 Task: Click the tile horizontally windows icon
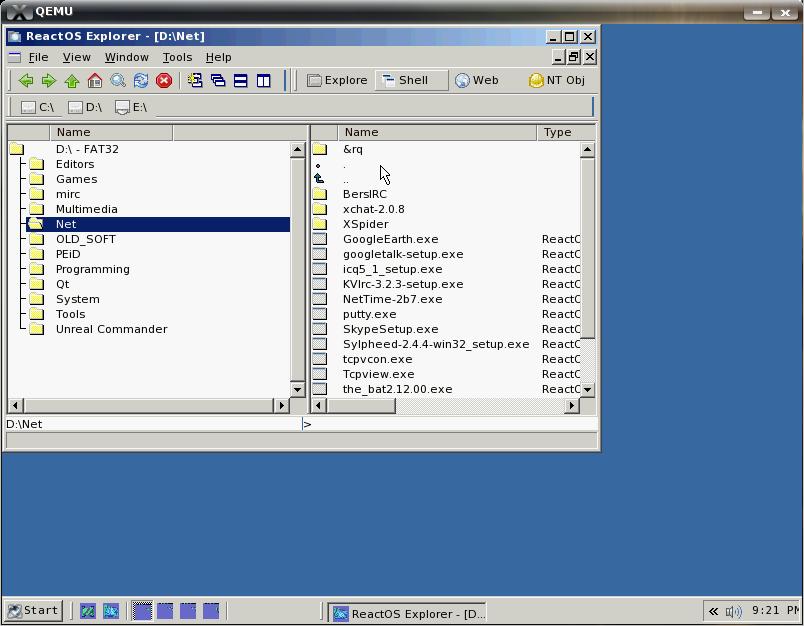coord(241,81)
